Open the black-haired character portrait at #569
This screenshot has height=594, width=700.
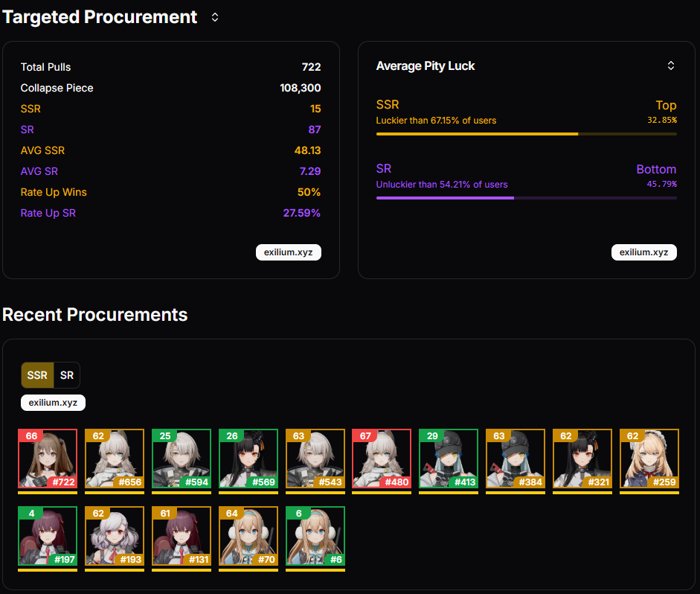[x=248, y=459]
